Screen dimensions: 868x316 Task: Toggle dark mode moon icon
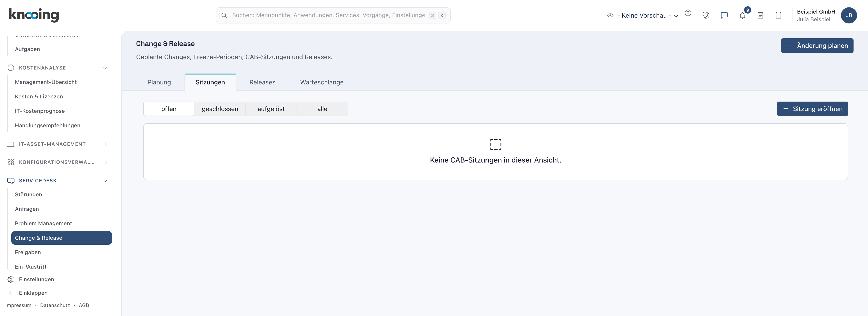click(706, 15)
